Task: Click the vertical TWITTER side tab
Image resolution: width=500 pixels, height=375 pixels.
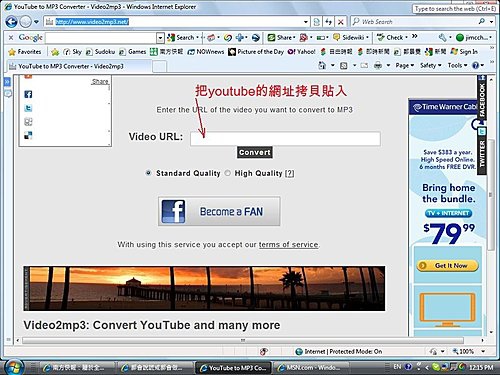Action: tap(482, 152)
